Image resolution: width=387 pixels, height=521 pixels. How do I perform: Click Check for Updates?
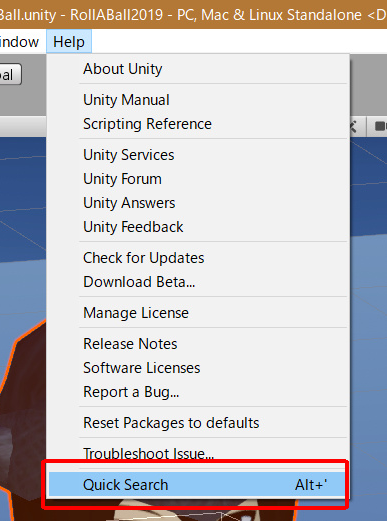[198, 258]
